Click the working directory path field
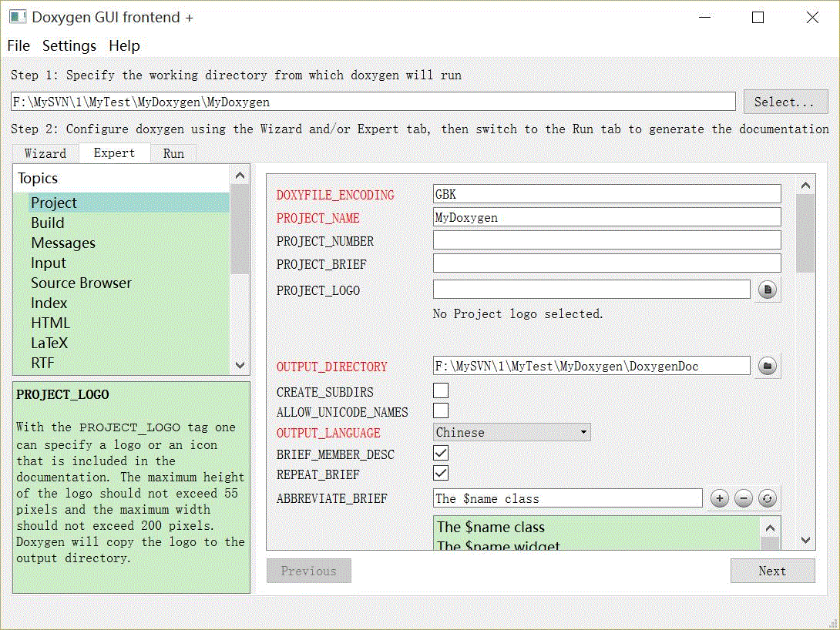 [373, 102]
